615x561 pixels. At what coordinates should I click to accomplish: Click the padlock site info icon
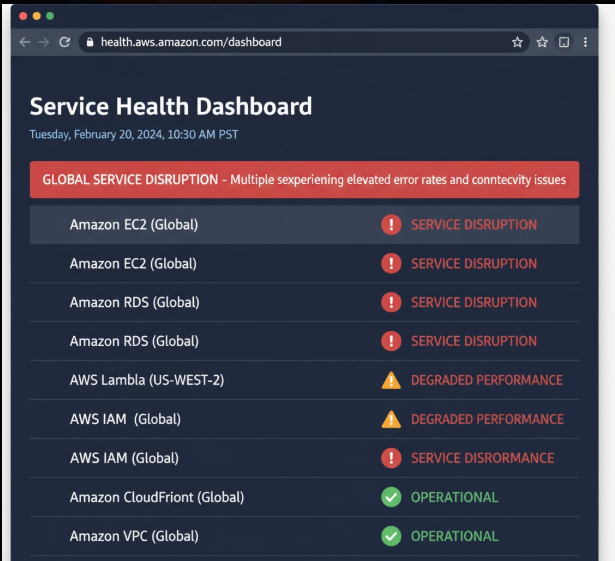[90, 42]
